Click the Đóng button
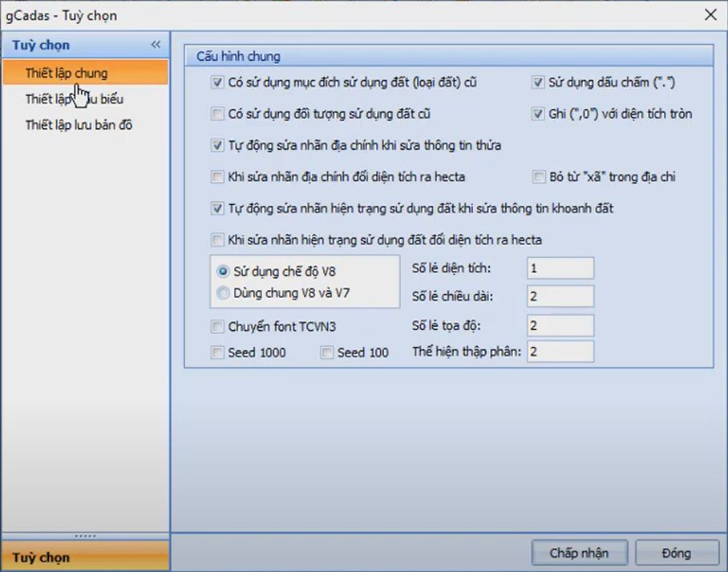The image size is (728, 572). coord(675,553)
